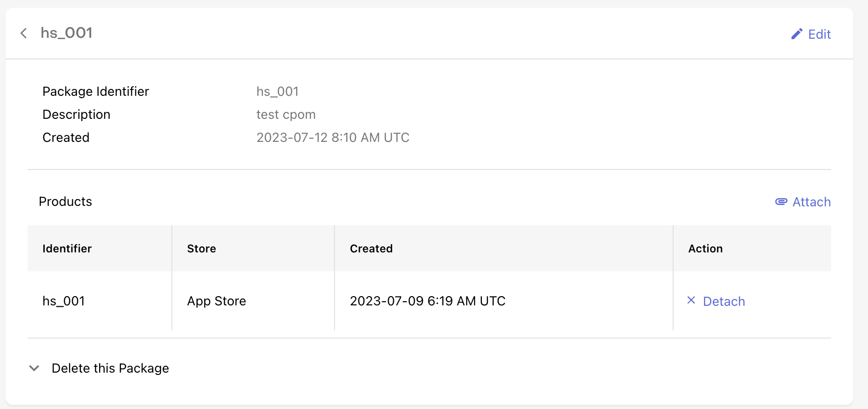Click the back arrow next to hs_001
The width and height of the screenshot is (868, 409).
(24, 33)
